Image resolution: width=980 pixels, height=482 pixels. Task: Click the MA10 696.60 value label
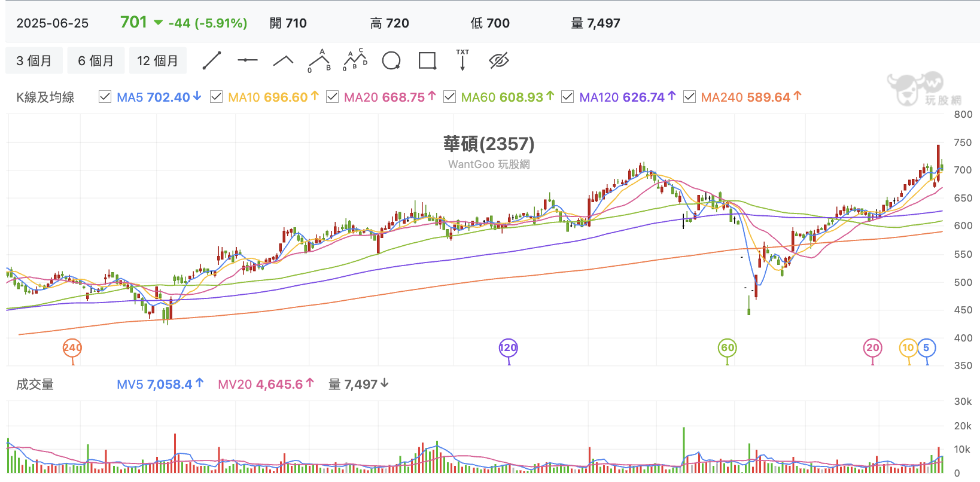[x=274, y=97]
